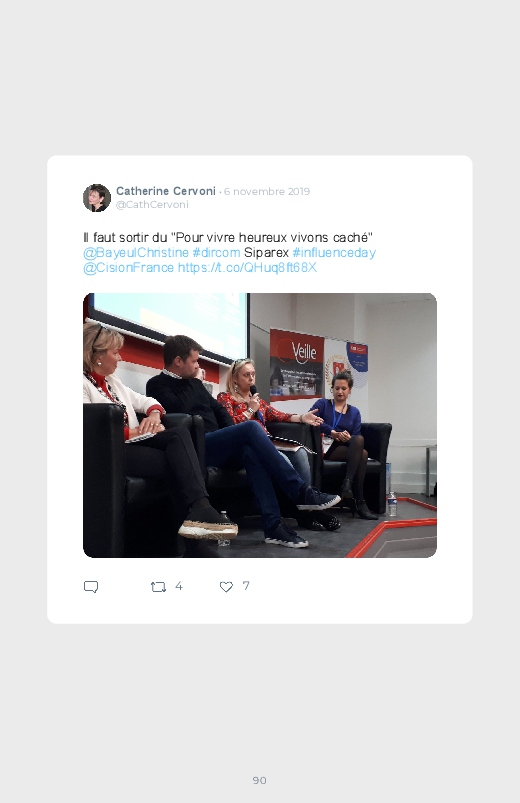Click the water bottle in the photo
This screenshot has height=803, width=520.
tap(392, 504)
